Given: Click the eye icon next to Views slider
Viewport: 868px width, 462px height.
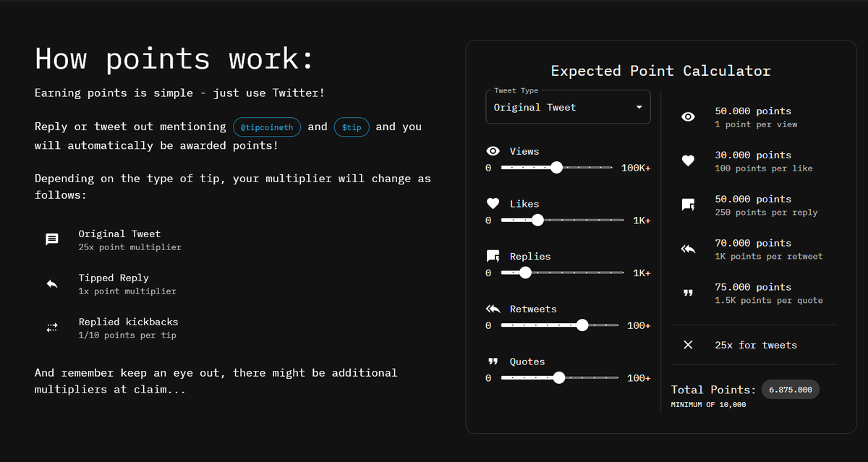Looking at the screenshot, I should pyautogui.click(x=493, y=151).
